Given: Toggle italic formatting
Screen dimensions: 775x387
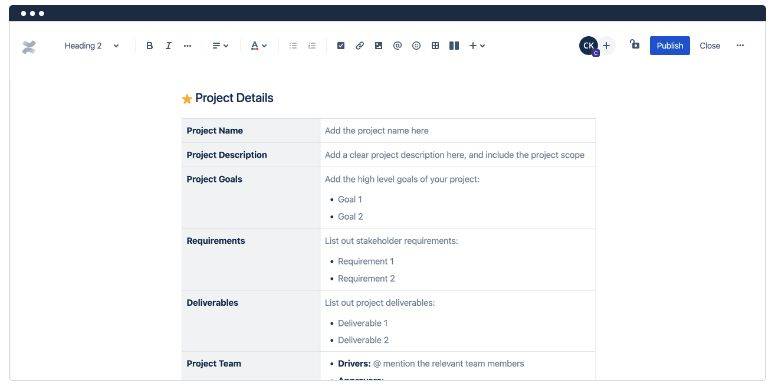Looking at the screenshot, I should pos(169,45).
